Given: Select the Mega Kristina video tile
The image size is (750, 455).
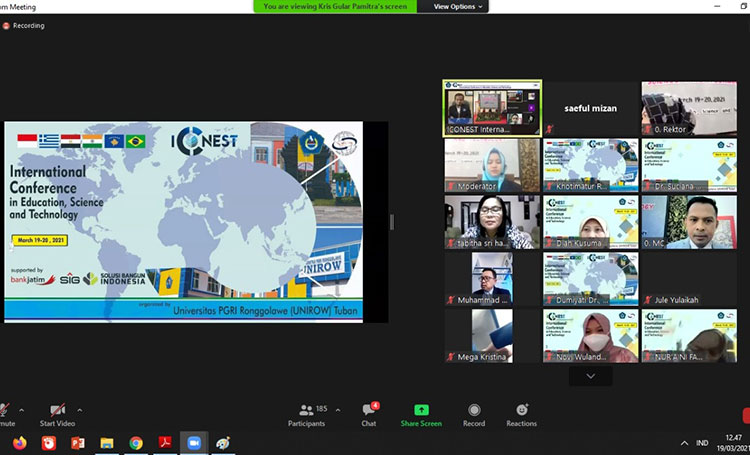Looking at the screenshot, I should [492, 336].
